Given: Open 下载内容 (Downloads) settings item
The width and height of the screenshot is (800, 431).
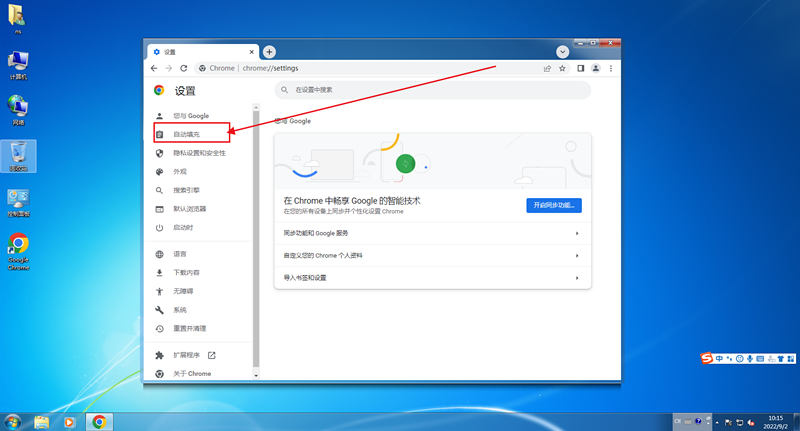Looking at the screenshot, I should point(186,272).
